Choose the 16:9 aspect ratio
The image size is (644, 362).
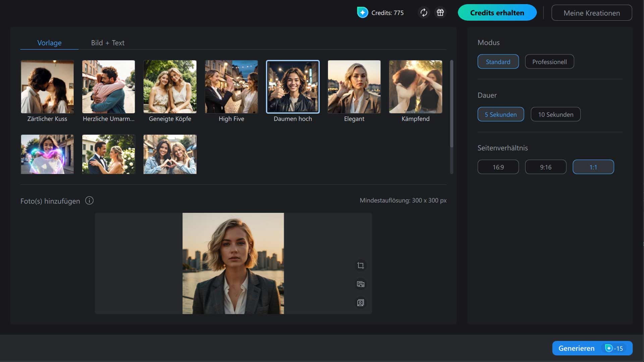[498, 167]
